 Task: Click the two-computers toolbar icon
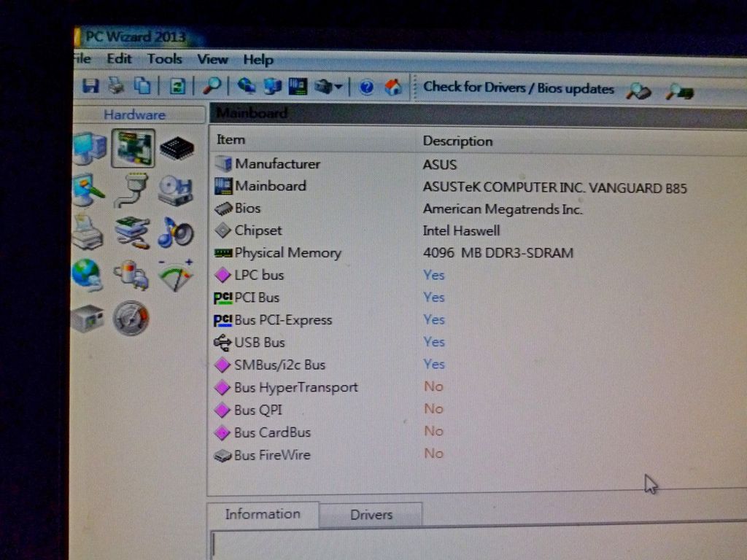point(273,87)
